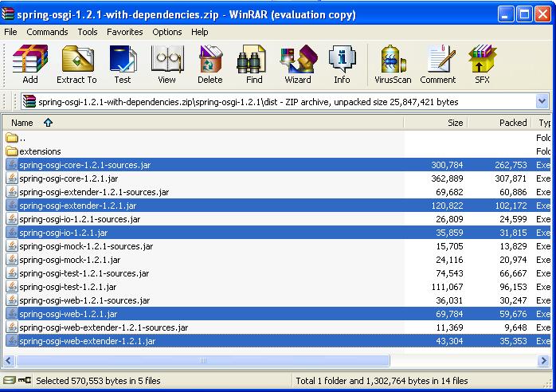The width and height of the screenshot is (556, 392).
Task: Select spring-osgi-core-1.2.1-sources.jar
Action: pos(278,165)
